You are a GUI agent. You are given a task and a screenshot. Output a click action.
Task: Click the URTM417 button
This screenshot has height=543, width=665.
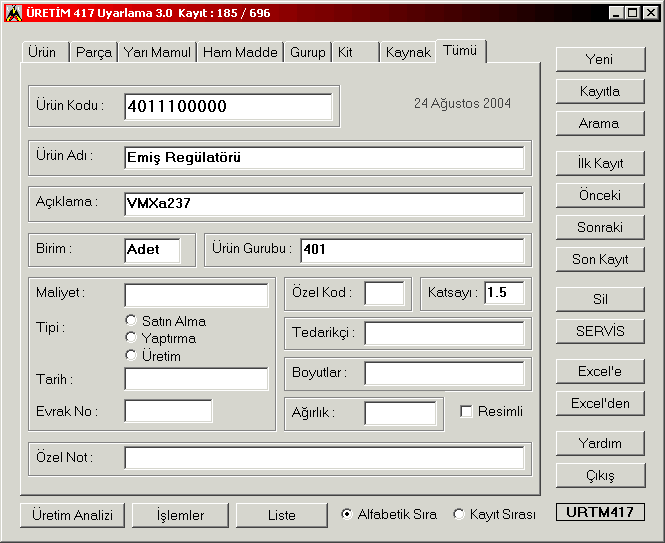coord(600,512)
